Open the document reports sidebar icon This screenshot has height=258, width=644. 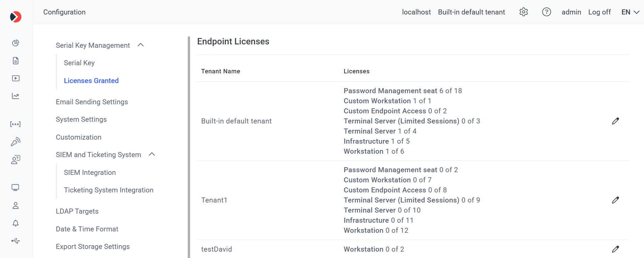point(15,61)
